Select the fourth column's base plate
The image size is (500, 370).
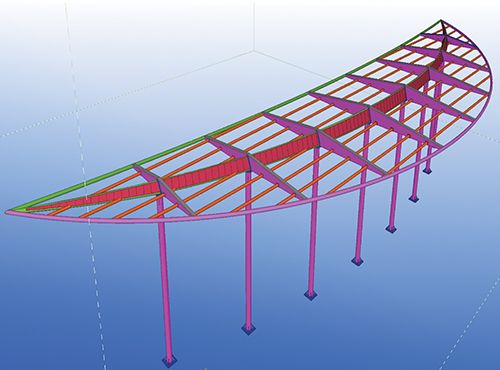pos(358,261)
